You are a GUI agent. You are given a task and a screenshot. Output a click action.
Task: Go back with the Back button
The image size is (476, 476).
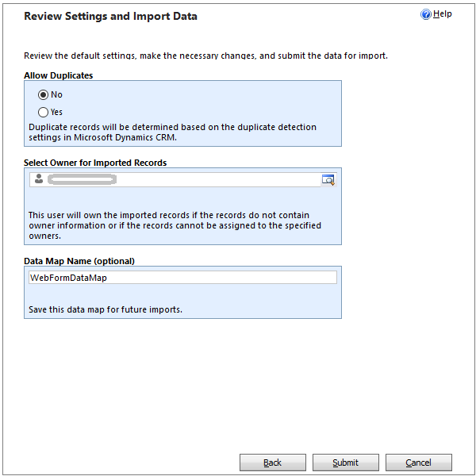point(273,463)
